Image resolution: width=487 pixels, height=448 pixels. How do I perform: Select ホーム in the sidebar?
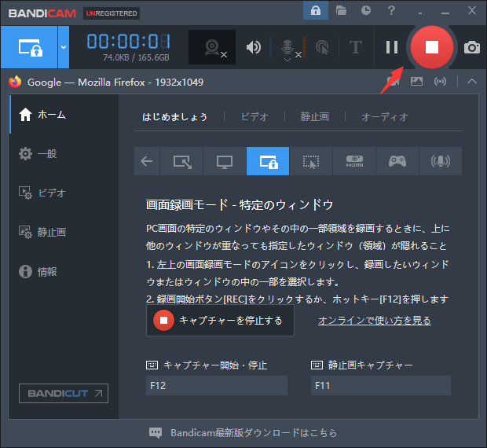(64, 115)
